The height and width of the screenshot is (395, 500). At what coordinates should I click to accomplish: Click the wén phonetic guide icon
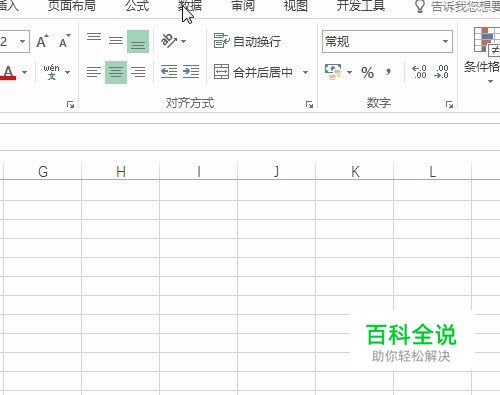click(51, 72)
